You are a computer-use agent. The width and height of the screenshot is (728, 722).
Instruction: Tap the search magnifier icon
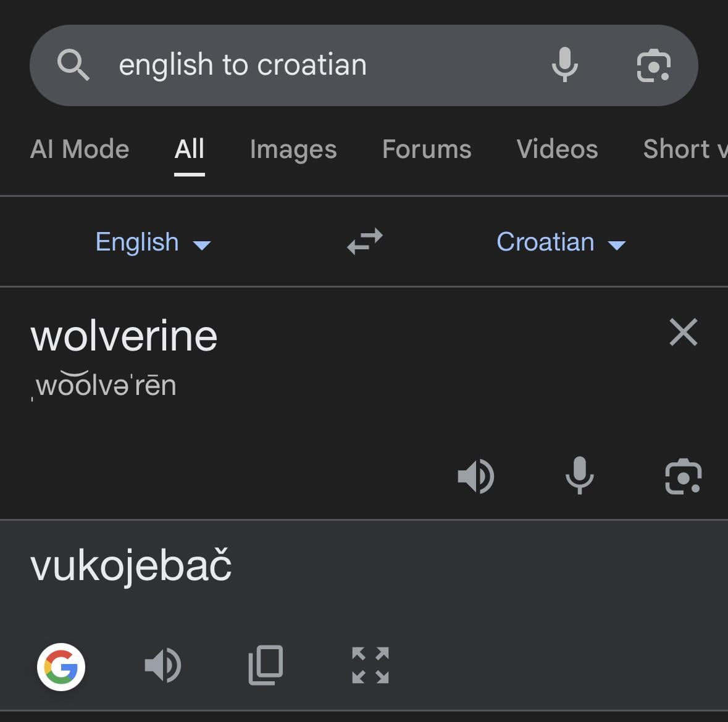click(x=73, y=65)
